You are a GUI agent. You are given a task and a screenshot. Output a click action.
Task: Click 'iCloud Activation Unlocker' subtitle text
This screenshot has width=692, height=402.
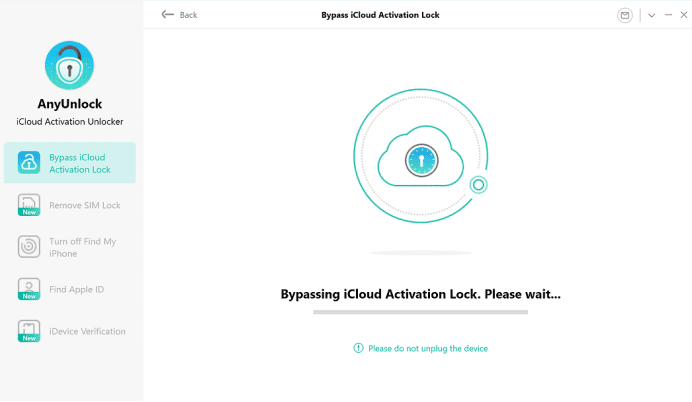coord(70,122)
